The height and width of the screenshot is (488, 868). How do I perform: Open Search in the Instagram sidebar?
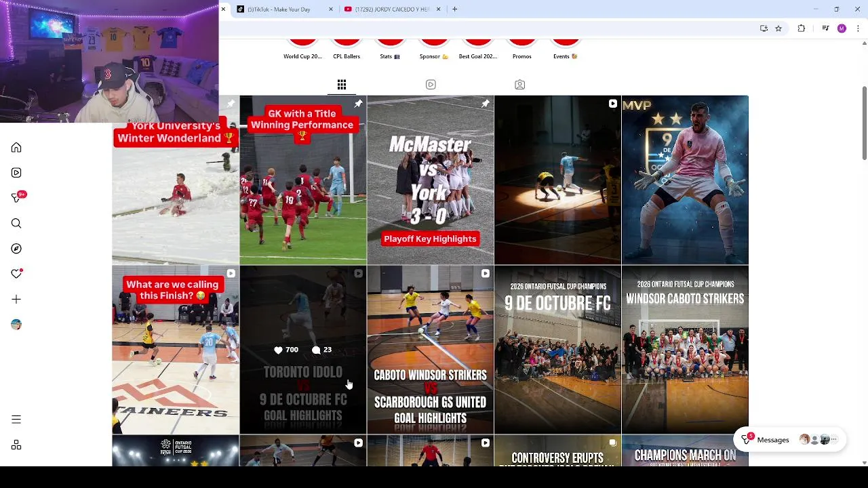click(16, 224)
